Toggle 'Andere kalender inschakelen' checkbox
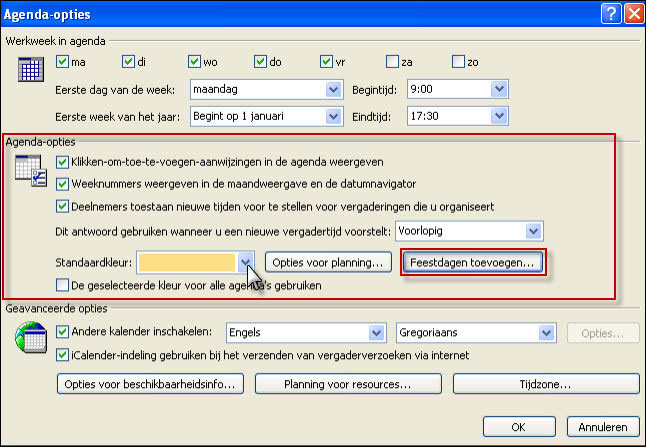Viewport: 646px width, 447px height. 62,332
